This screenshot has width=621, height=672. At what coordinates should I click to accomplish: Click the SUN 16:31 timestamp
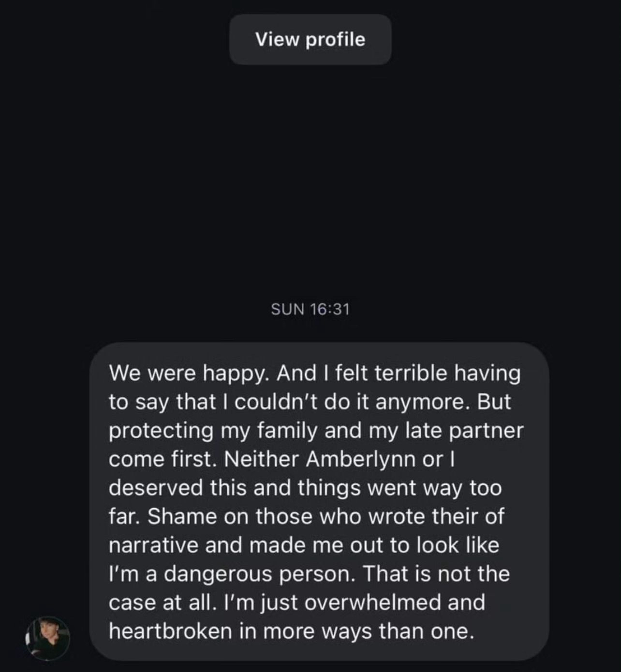310,309
